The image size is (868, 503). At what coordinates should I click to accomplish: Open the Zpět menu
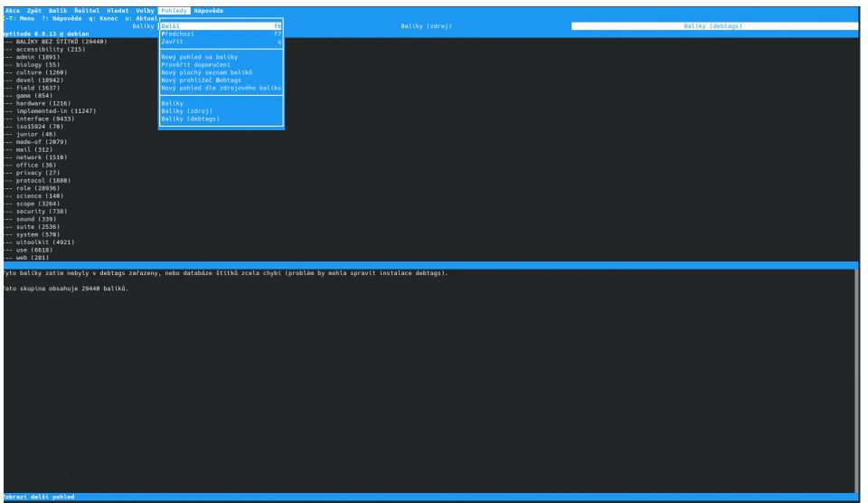click(x=34, y=11)
